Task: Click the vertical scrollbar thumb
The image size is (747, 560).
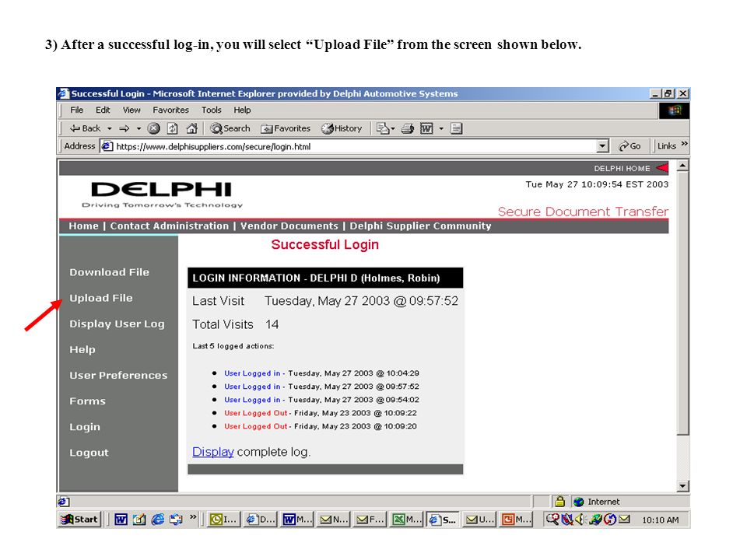Action: [682, 303]
